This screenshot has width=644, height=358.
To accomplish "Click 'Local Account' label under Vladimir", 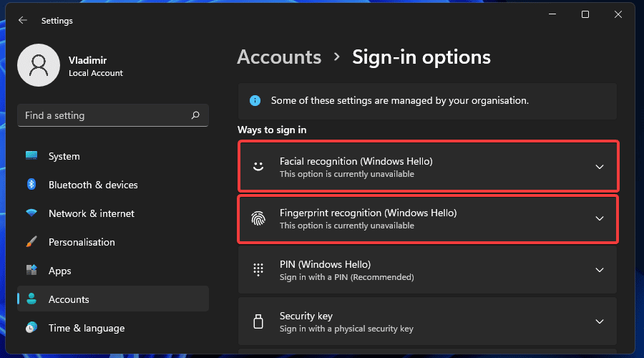I will click(96, 73).
